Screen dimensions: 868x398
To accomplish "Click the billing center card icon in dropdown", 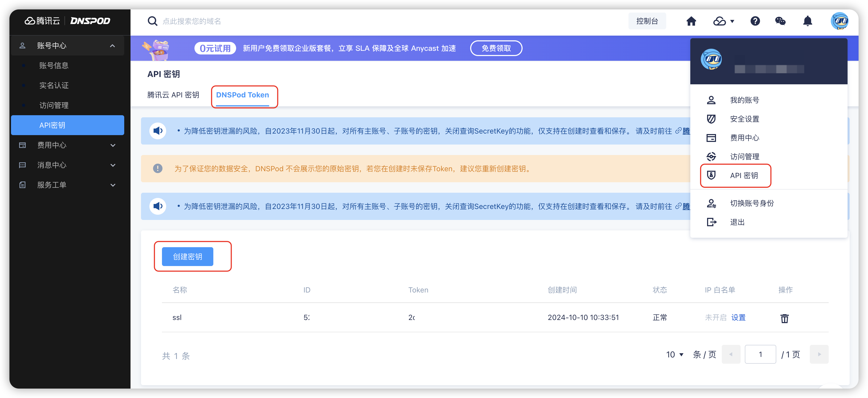I will pos(711,138).
